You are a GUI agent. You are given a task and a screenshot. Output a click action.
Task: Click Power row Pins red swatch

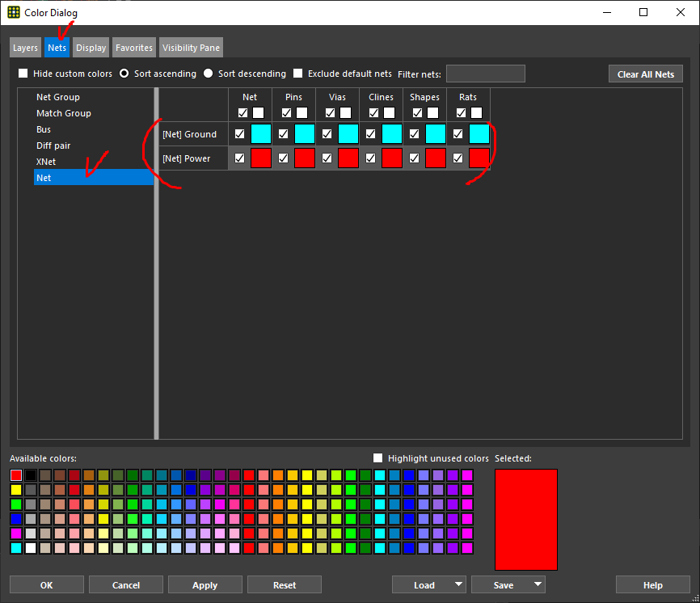pyautogui.click(x=305, y=158)
